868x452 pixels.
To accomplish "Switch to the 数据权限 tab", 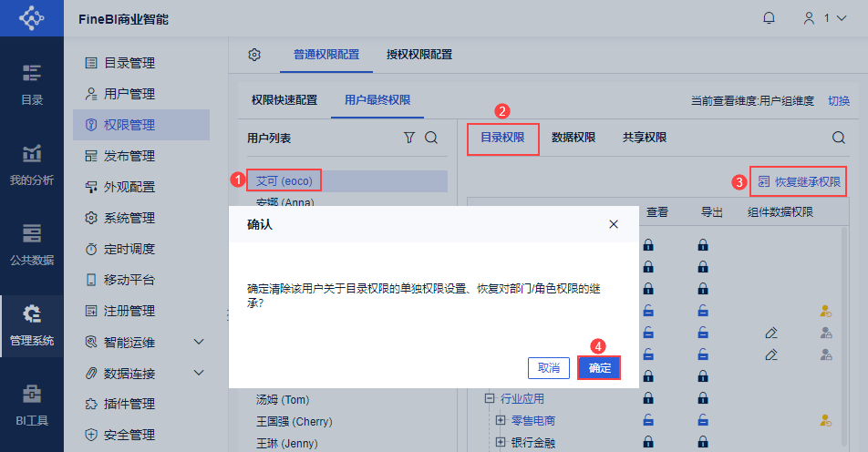I will [x=573, y=138].
